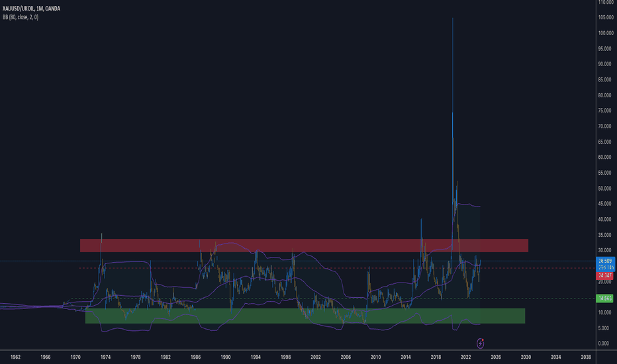Click the 2010 year label on time axis
The height and width of the screenshot is (364, 617).
pos(376,357)
